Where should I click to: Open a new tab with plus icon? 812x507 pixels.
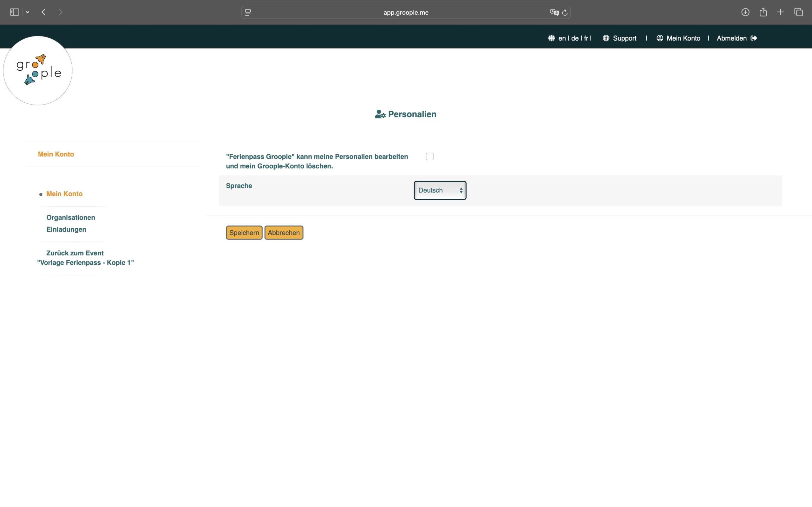click(x=781, y=12)
